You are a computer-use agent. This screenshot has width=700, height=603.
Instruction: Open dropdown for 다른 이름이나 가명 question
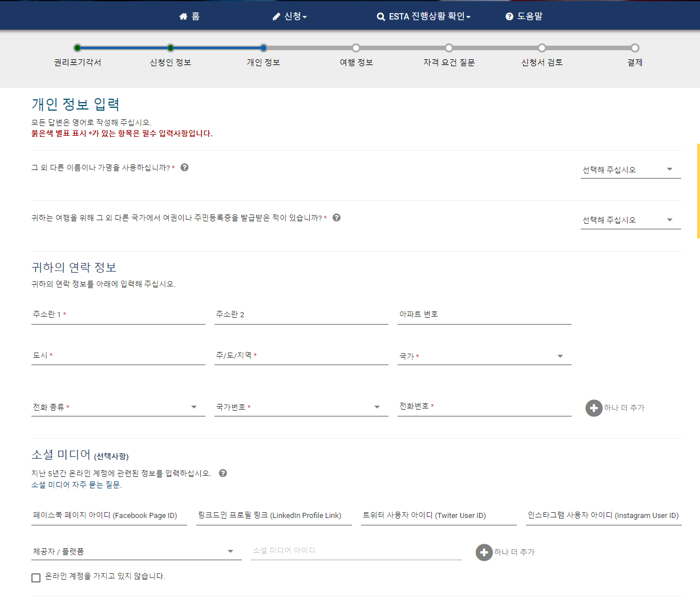point(630,170)
